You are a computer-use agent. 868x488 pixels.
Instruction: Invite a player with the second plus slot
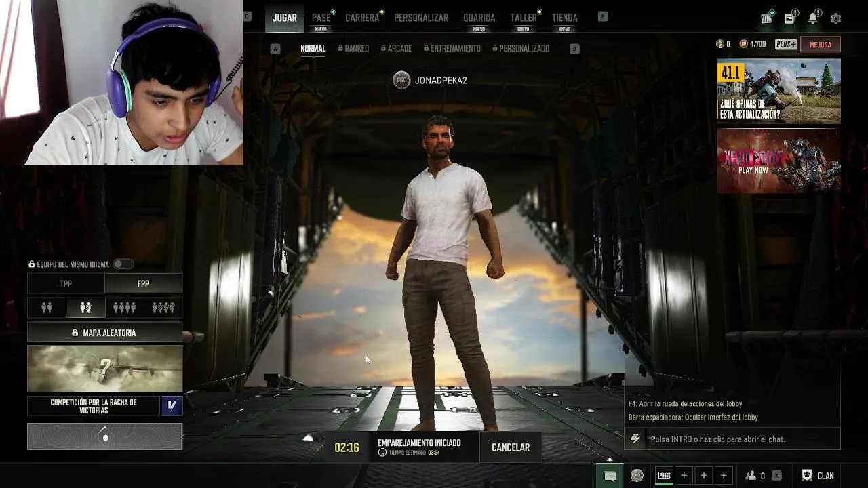[704, 476]
